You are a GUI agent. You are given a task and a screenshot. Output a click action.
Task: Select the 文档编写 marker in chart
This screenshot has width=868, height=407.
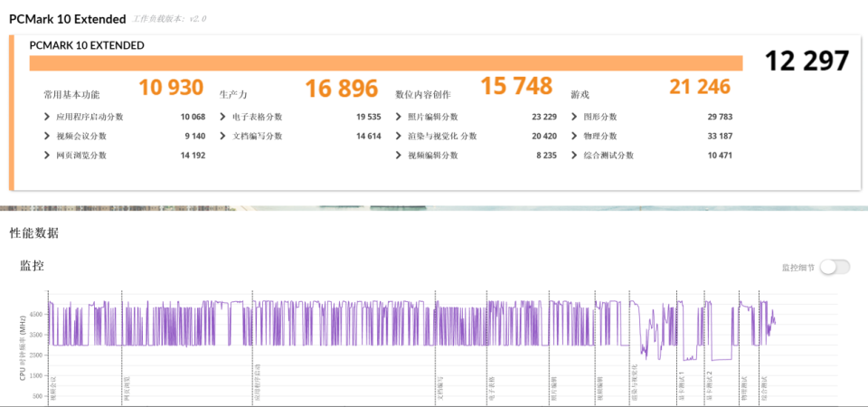(x=440, y=388)
